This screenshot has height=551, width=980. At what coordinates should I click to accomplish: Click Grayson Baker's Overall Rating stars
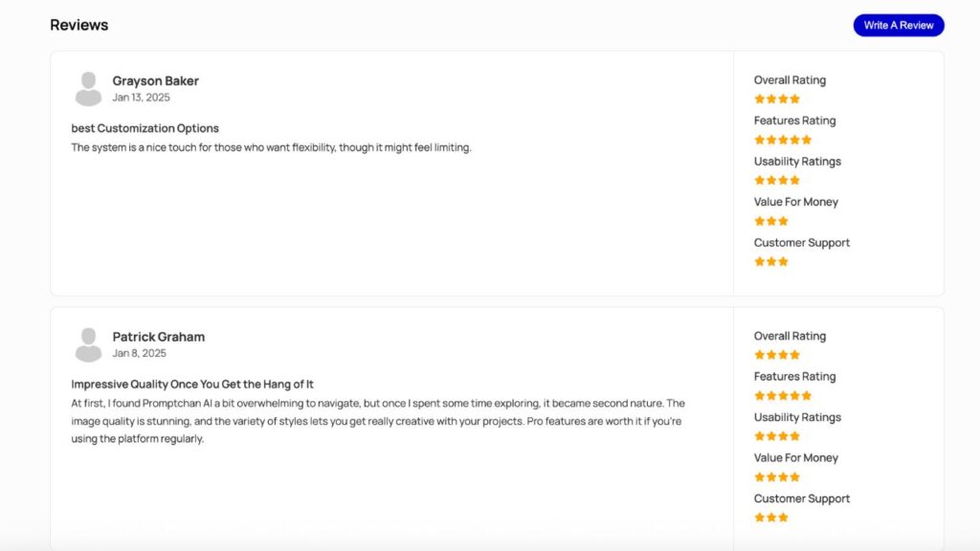point(776,99)
